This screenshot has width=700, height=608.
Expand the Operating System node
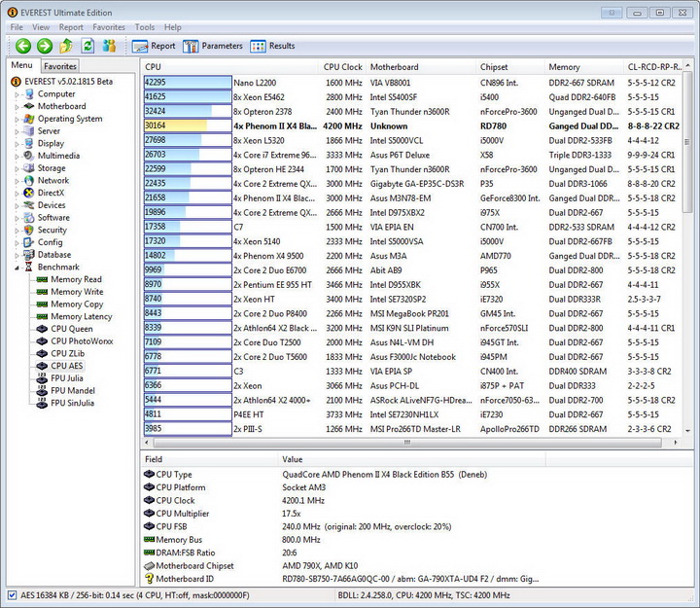tap(17, 120)
